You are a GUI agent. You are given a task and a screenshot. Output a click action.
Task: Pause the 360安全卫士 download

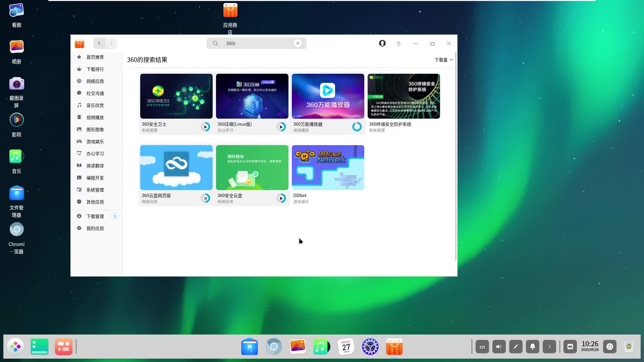pyautogui.click(x=206, y=127)
